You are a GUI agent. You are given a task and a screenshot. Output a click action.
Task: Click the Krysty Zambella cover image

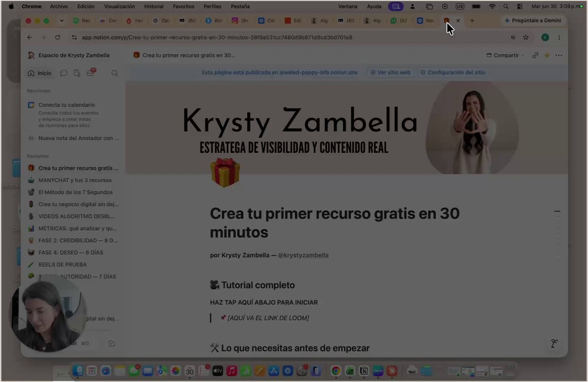click(x=346, y=127)
